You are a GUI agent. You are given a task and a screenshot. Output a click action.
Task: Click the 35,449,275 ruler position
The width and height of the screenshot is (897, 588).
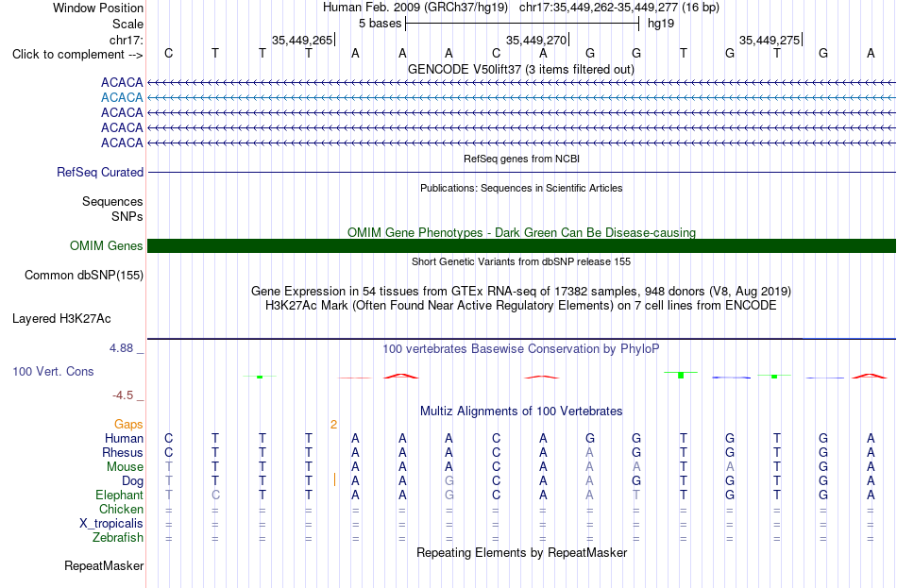click(770, 40)
